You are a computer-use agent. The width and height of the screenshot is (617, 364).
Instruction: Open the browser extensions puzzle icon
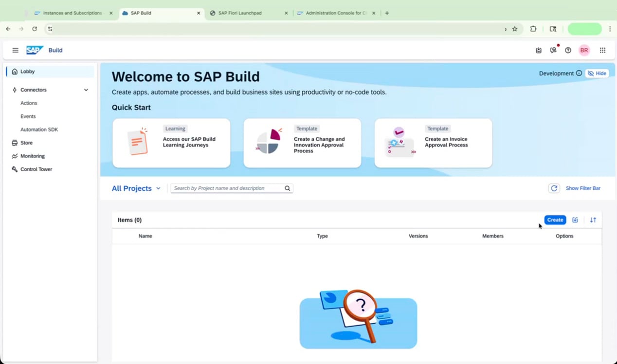[533, 29]
